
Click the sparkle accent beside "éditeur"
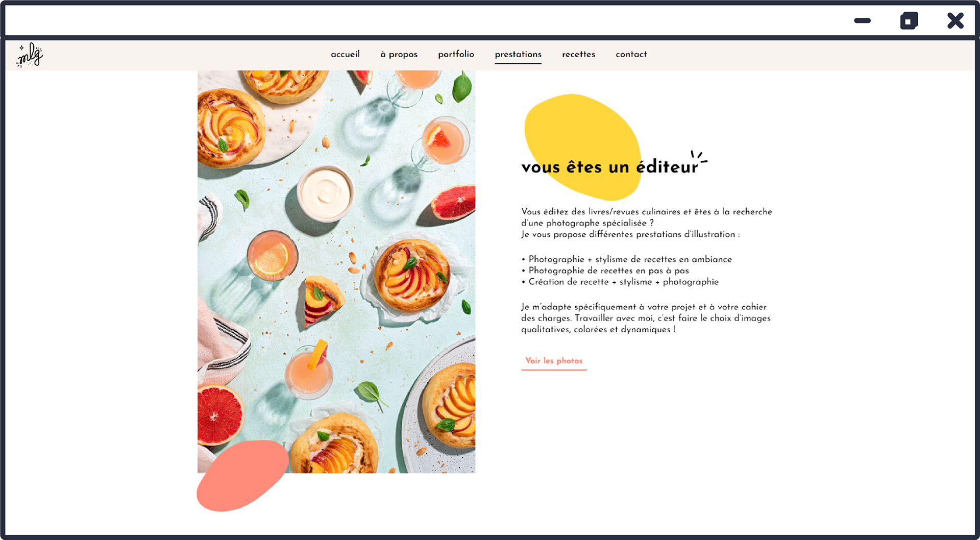click(x=699, y=157)
